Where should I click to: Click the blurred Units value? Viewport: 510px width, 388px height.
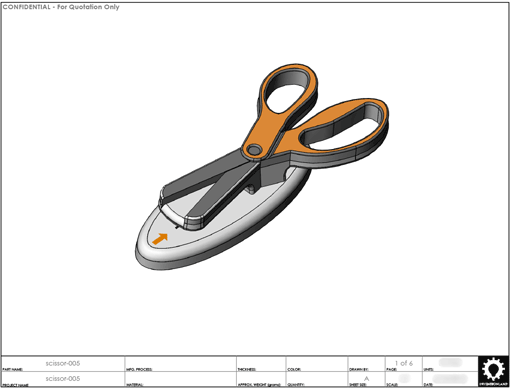(x=450, y=362)
